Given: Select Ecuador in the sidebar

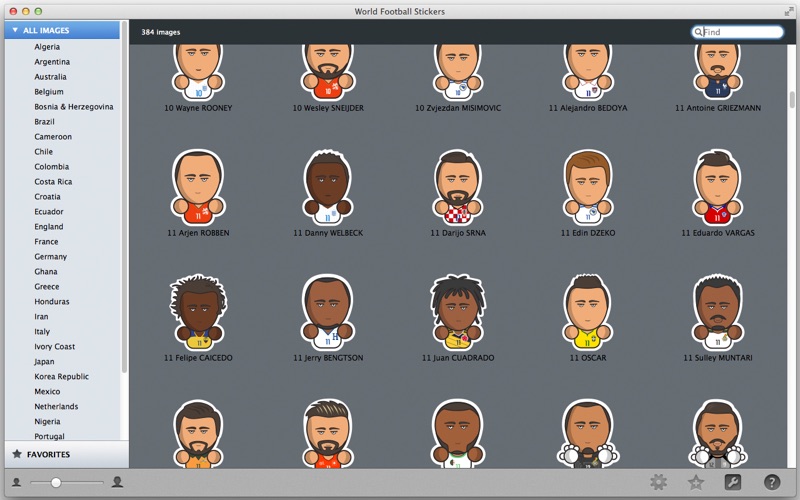Looking at the screenshot, I should pyautogui.click(x=49, y=211).
